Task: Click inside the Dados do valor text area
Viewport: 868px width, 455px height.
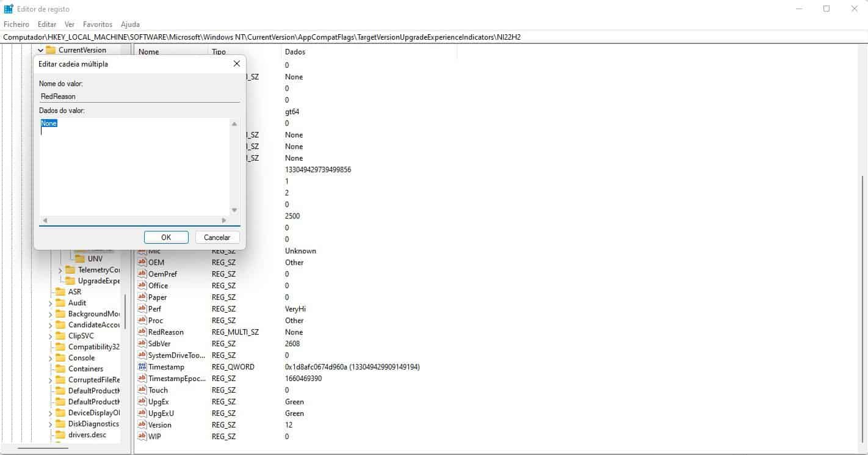Action: (134, 167)
